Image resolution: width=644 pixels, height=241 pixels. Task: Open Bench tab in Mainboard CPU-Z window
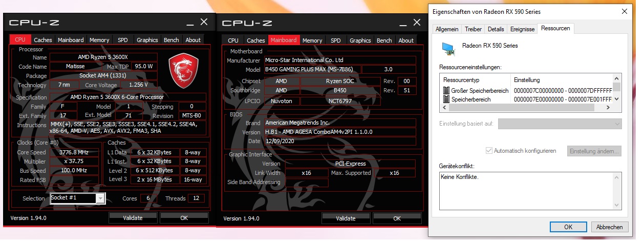[384, 40]
